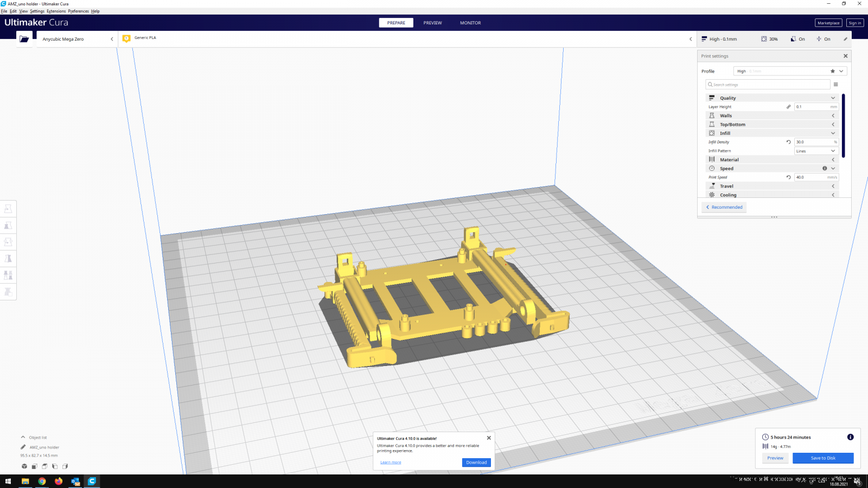Click the Search settings input field
Image resolution: width=868 pixels, height=488 pixels.
point(768,85)
